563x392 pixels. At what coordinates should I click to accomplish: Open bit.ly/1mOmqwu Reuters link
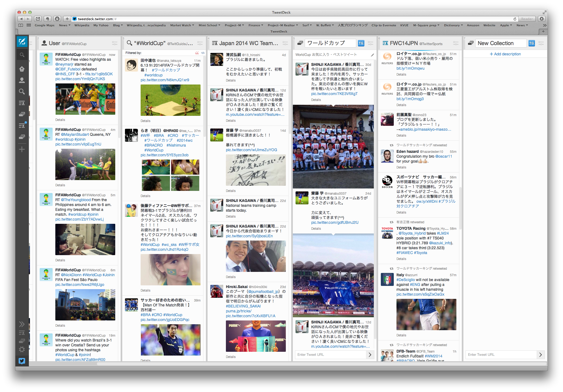coord(410,68)
